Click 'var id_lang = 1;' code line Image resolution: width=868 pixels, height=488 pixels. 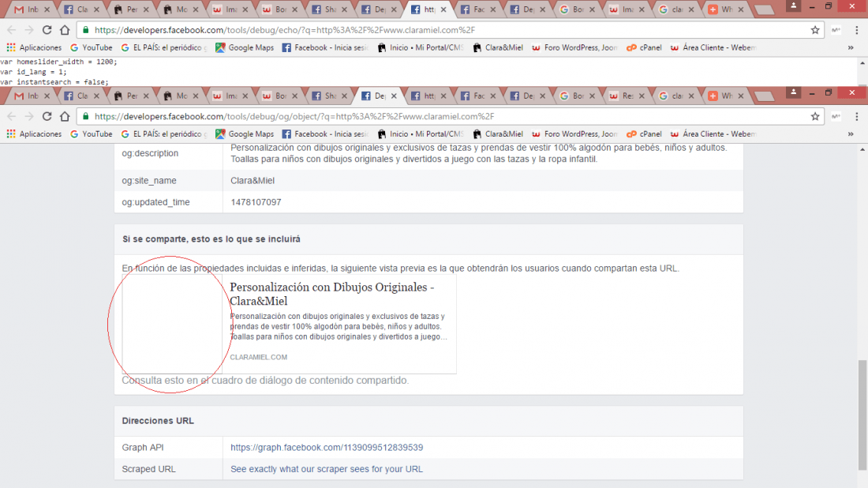[33, 72]
